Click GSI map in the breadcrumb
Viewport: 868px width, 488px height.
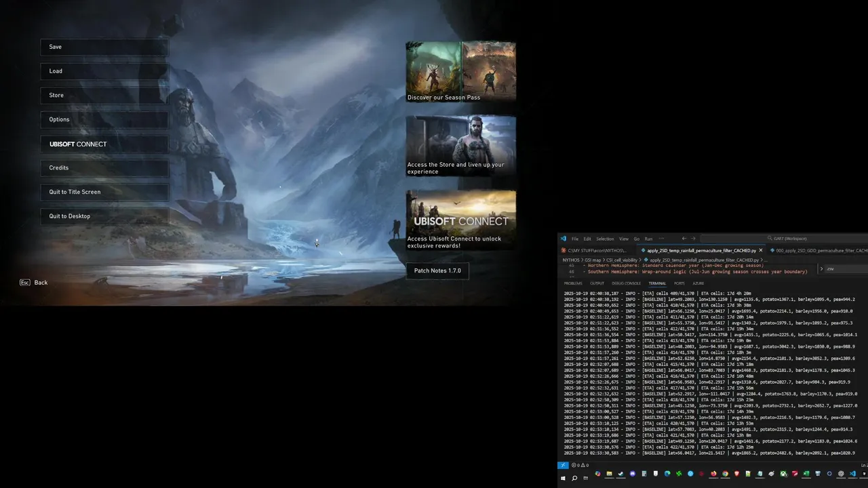[x=593, y=260]
